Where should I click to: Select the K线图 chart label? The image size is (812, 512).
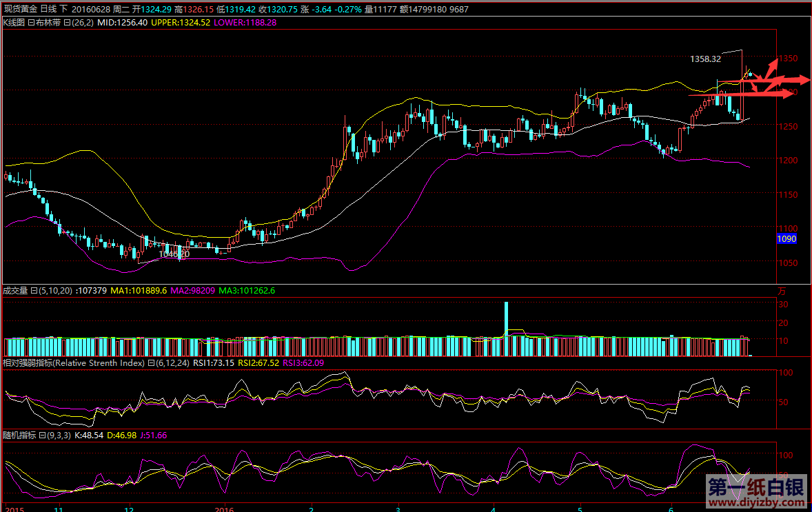(14, 23)
